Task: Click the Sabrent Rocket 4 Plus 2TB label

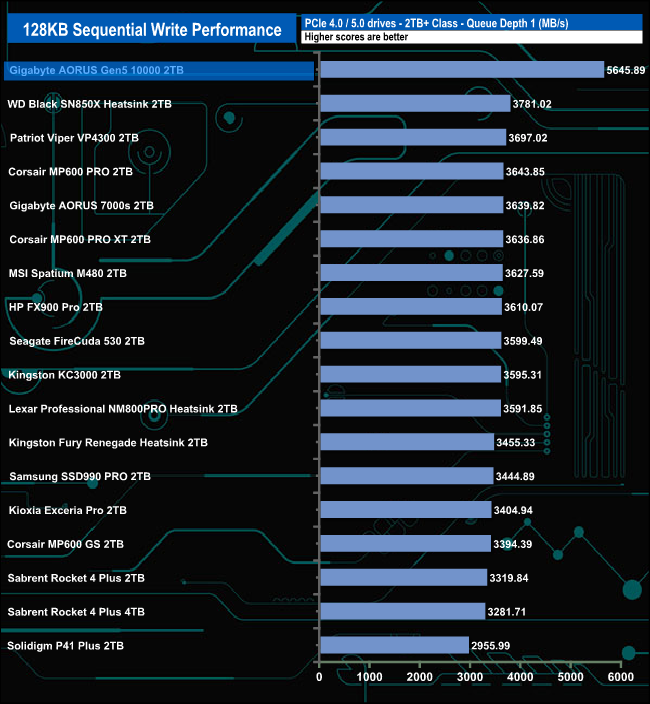Action: 76,578
